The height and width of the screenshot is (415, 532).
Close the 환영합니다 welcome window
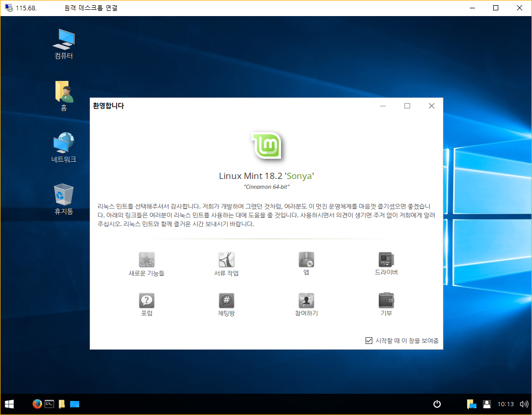(x=431, y=106)
